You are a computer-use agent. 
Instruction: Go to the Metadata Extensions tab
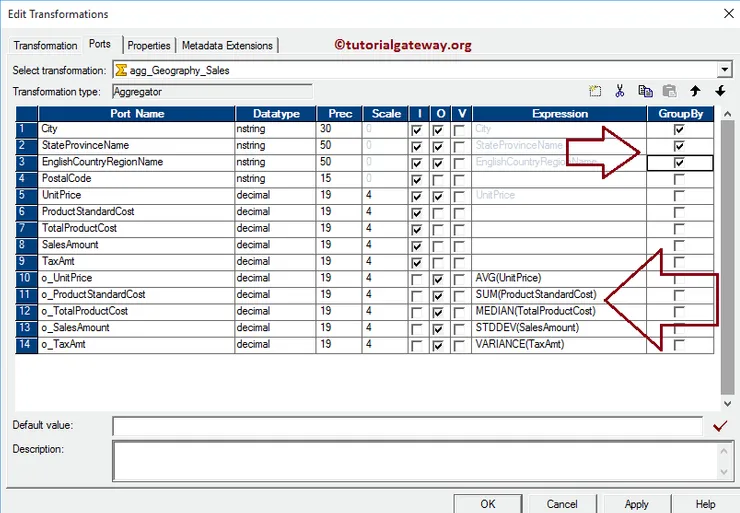click(x=227, y=46)
